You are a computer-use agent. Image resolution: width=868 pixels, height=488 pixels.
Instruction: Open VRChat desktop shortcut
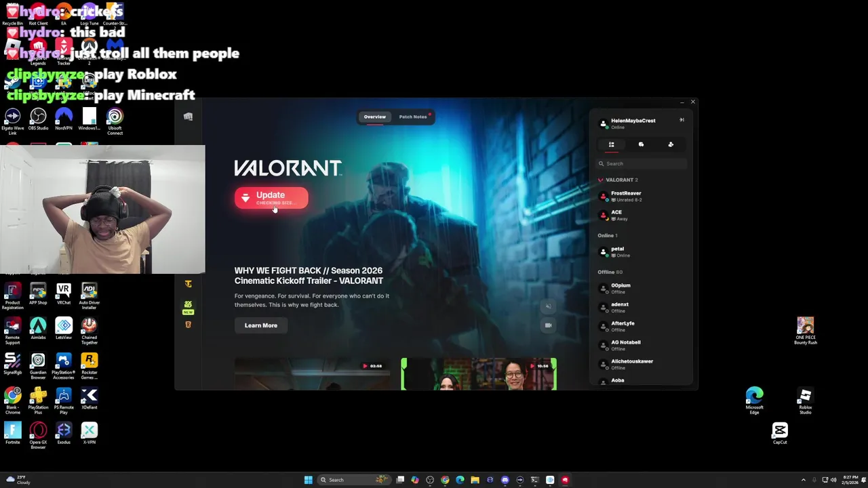pyautogui.click(x=64, y=294)
